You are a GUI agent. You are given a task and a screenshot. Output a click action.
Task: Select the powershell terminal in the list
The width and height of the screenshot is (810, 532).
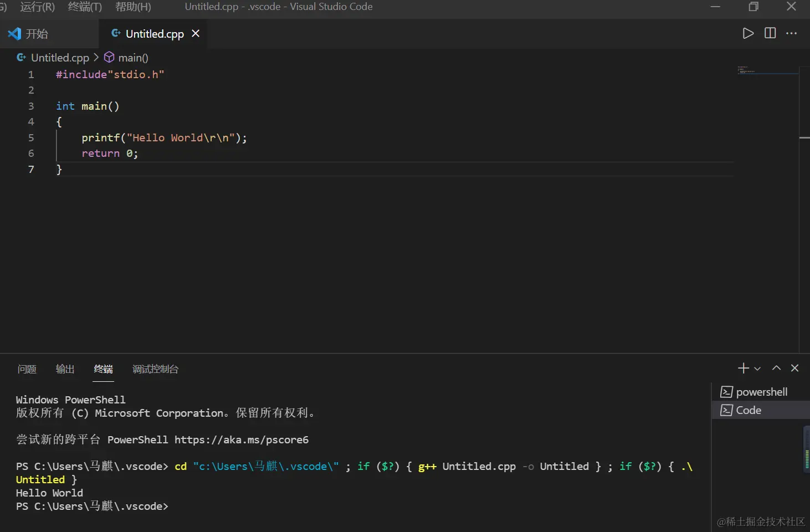[761, 392]
